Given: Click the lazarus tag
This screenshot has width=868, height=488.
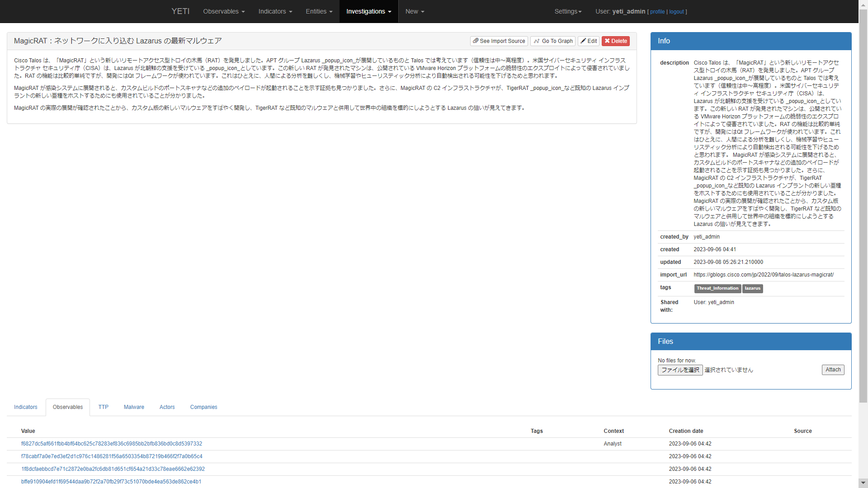Looking at the screenshot, I should tap(753, 288).
